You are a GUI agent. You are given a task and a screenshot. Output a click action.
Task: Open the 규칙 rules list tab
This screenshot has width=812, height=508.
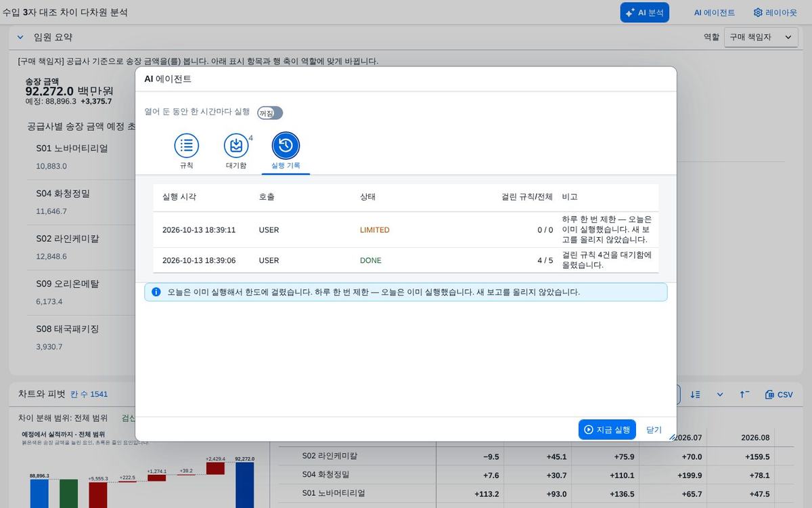click(x=186, y=152)
